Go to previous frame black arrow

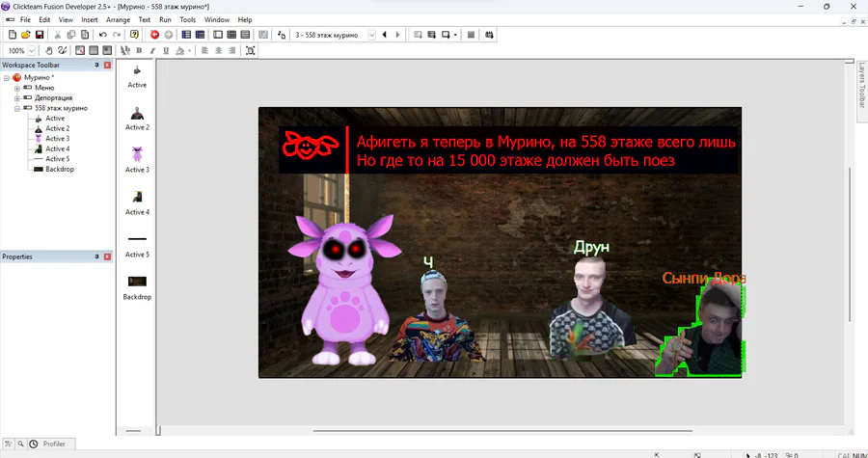tap(384, 35)
